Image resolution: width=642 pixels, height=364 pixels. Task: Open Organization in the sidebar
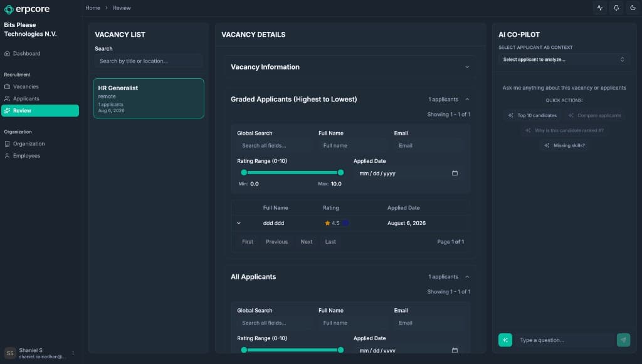pyautogui.click(x=40, y=143)
